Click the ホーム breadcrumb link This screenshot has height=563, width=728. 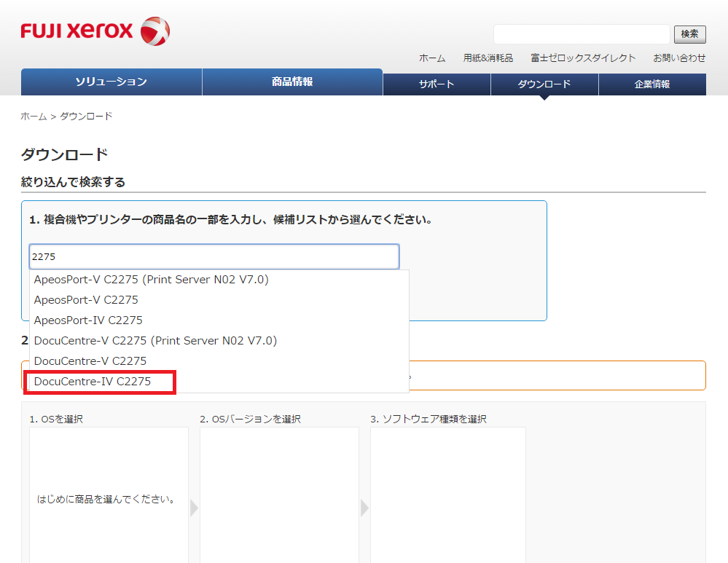point(34,117)
